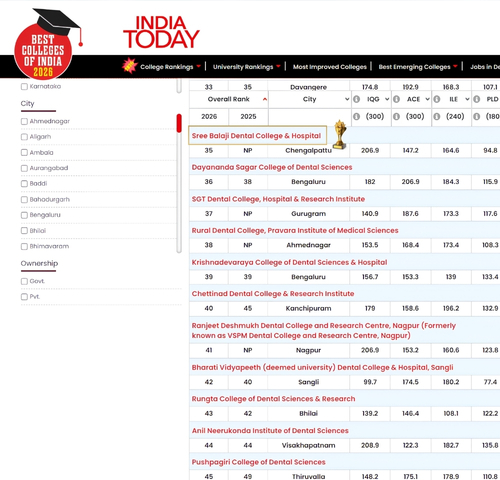Open Pushpagiri College of Dental Sciences
The image size is (500, 480).
tap(258, 462)
